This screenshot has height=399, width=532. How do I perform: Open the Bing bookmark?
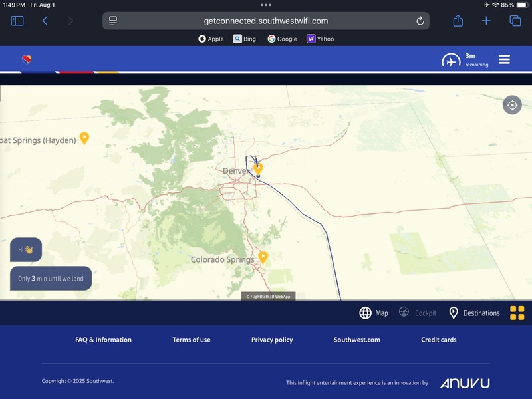click(245, 39)
